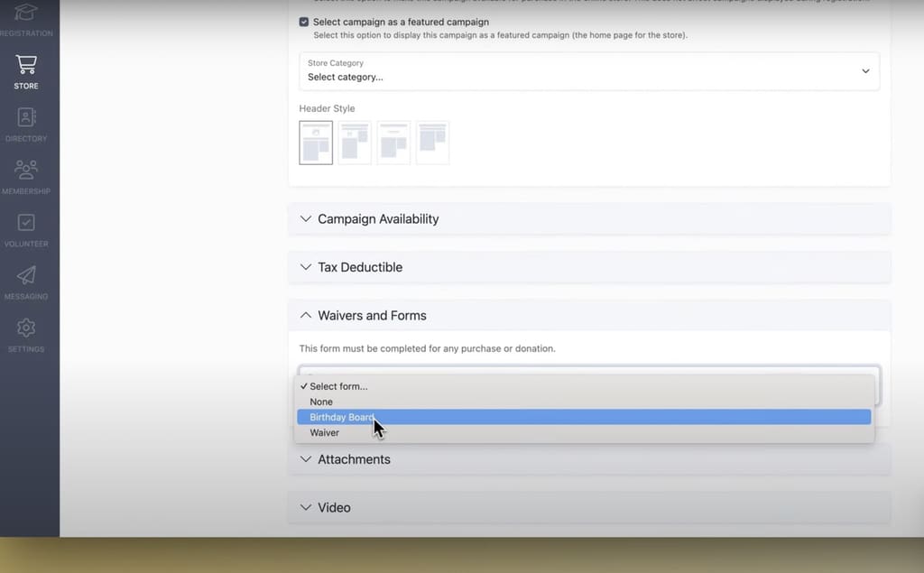Collapse the Waivers and Forms section
The width and height of the screenshot is (924, 573).
pos(589,316)
